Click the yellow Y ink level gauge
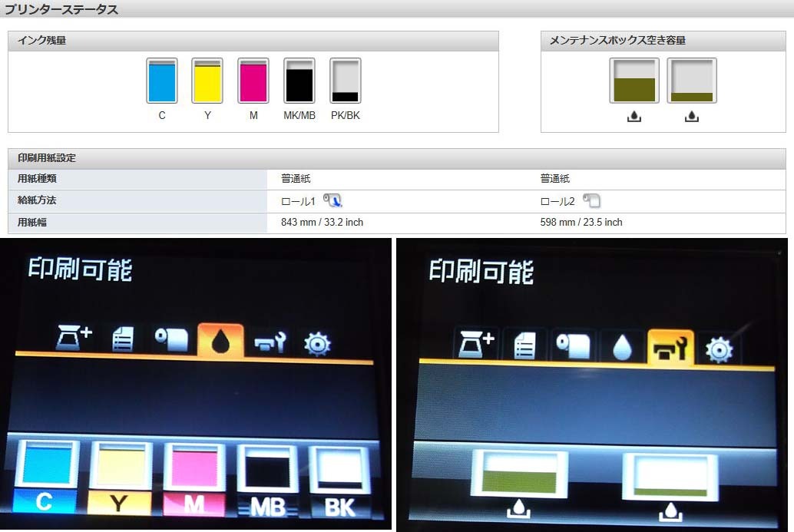 207,81
